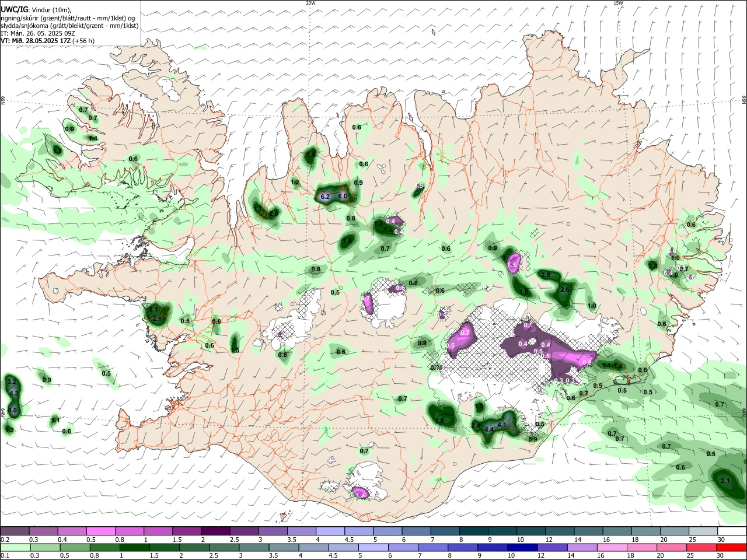Select the 'IT: Mán. 26. 05. 2025 09Z' line
The height and width of the screenshot is (560, 747).
[x=38, y=33]
